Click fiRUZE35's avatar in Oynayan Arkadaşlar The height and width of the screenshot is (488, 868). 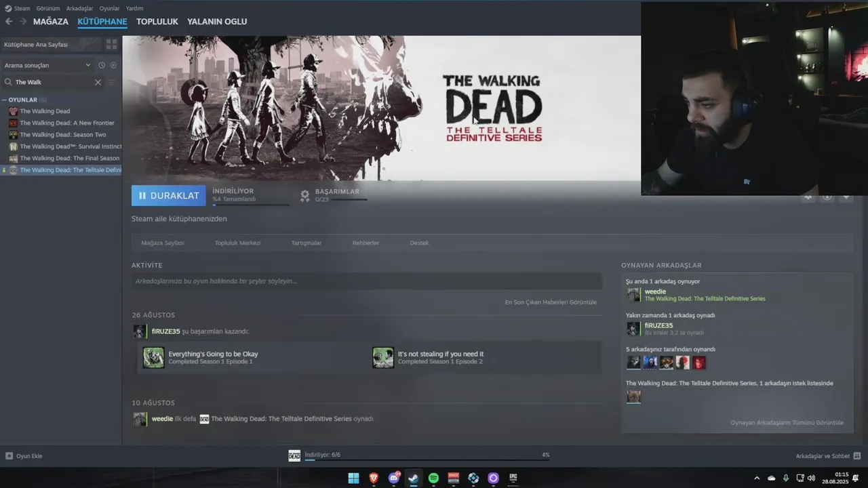tap(633, 329)
